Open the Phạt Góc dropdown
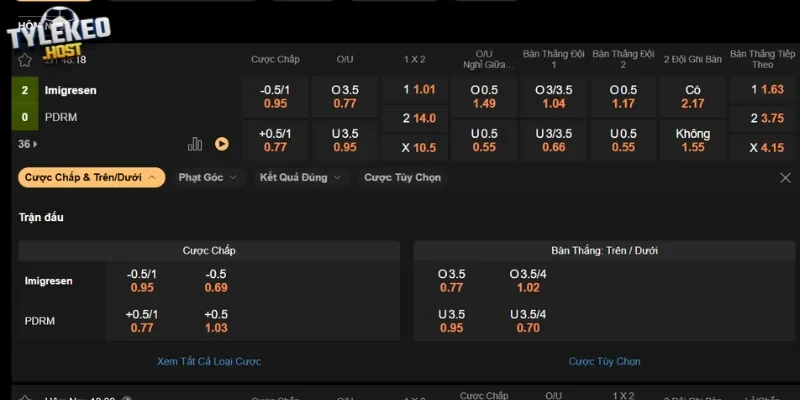The image size is (800, 400). pos(208,177)
